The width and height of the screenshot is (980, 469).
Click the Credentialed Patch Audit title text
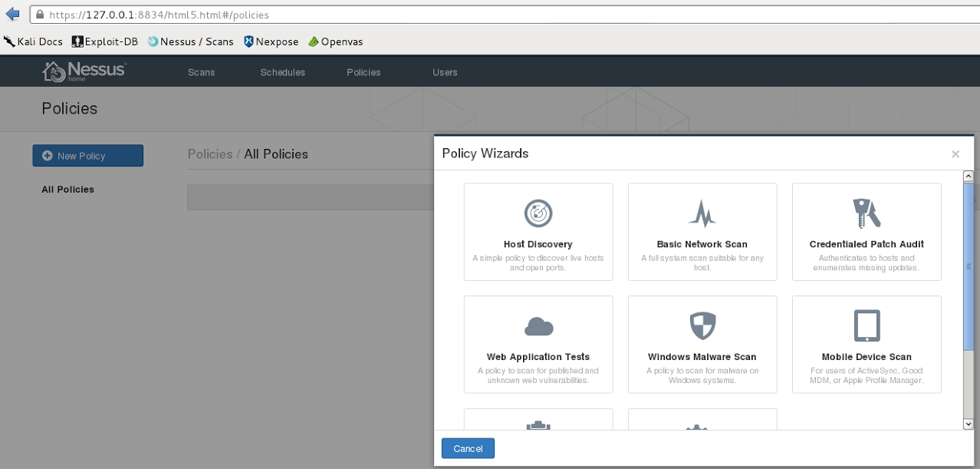[867, 244]
